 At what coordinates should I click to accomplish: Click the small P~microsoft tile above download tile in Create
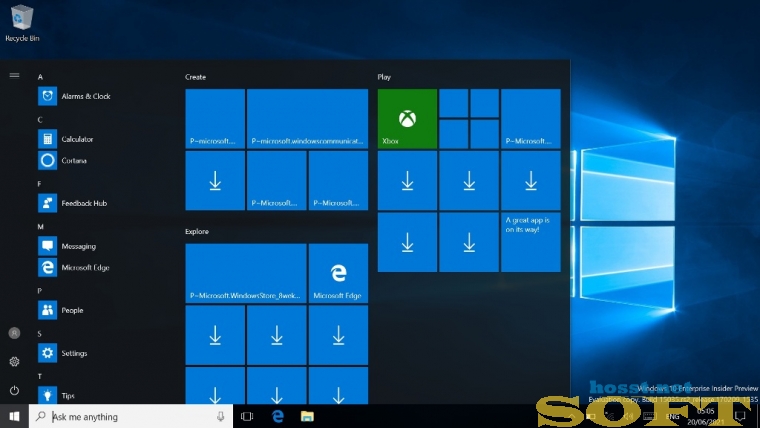pyautogui.click(x=215, y=119)
